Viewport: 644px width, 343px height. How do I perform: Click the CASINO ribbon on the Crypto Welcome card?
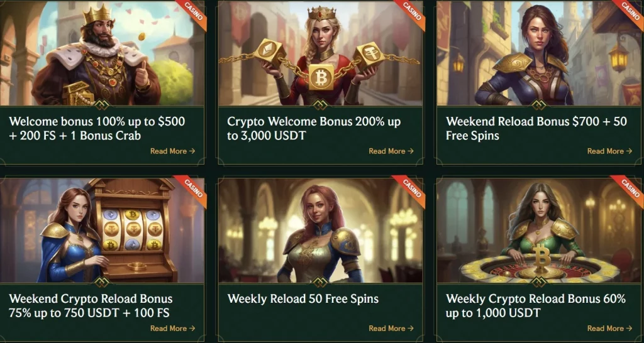click(x=411, y=13)
